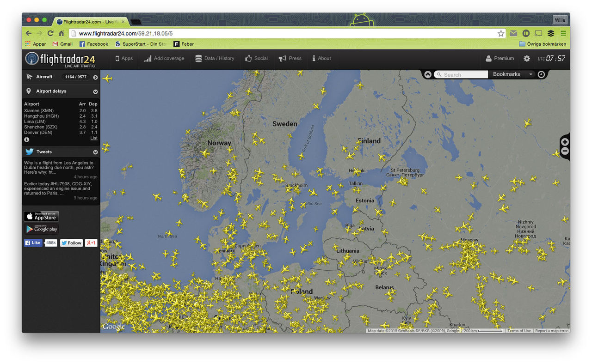The height and width of the screenshot is (364, 592).
Task: Bookmark this page with the star
Action: pyautogui.click(x=501, y=33)
